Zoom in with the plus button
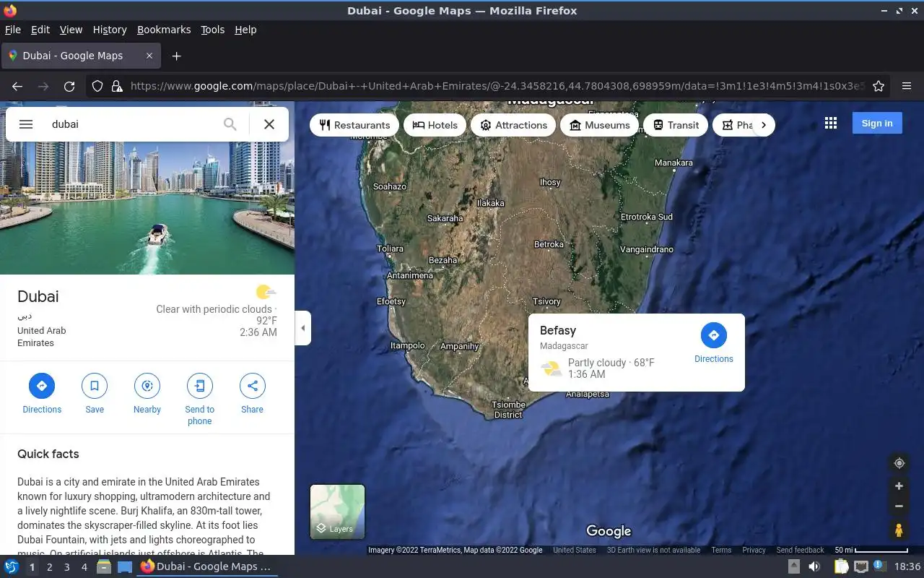 coord(899,486)
